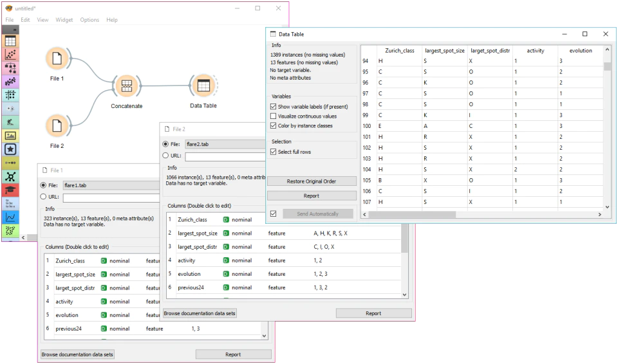Toggle Color by instance classes checkbox

pyautogui.click(x=273, y=125)
